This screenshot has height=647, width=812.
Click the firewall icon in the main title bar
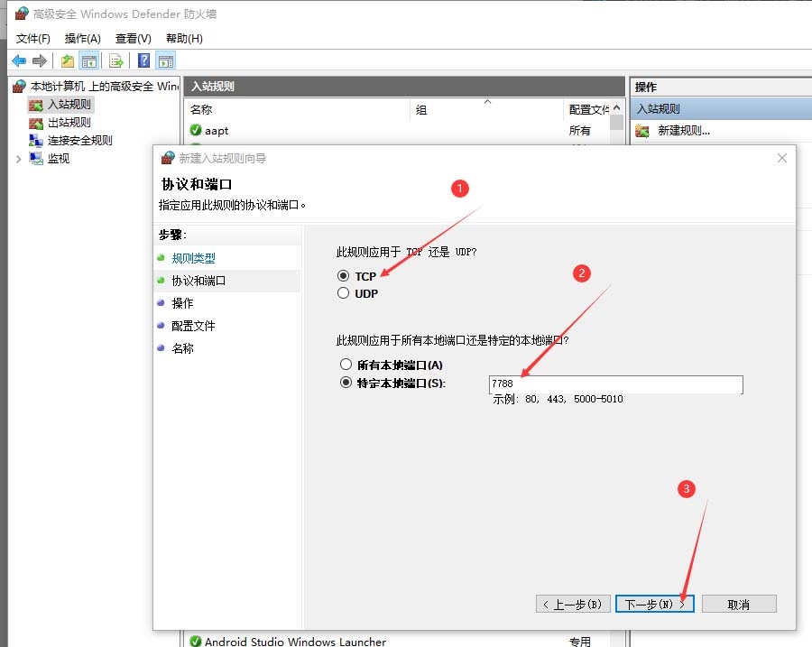(x=22, y=14)
